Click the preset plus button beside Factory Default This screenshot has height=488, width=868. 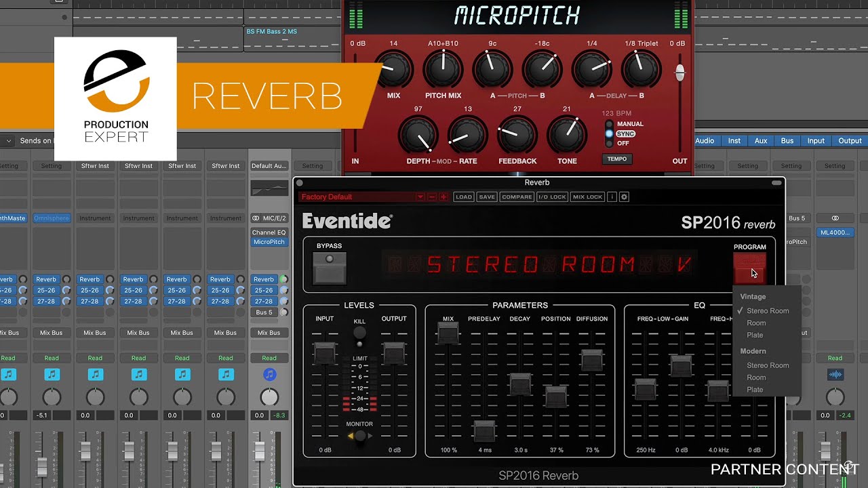[443, 197]
